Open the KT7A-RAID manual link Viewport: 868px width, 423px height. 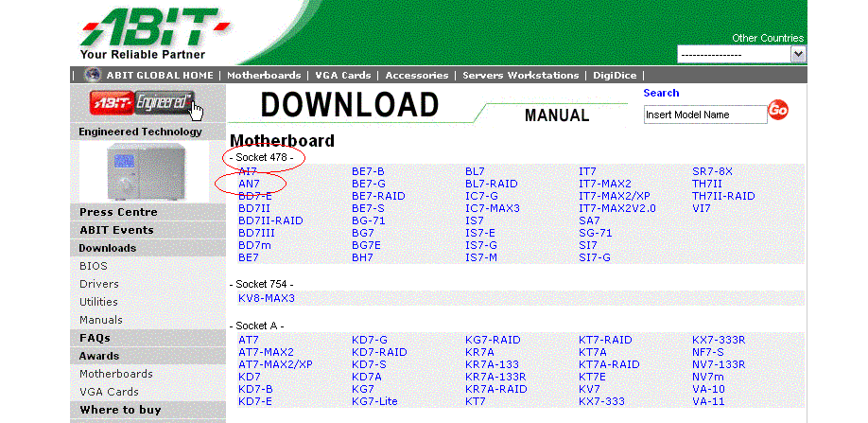tap(610, 364)
